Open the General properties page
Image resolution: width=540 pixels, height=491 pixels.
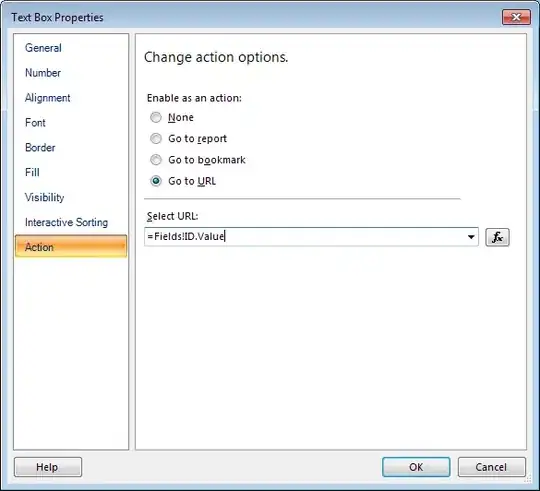(43, 48)
